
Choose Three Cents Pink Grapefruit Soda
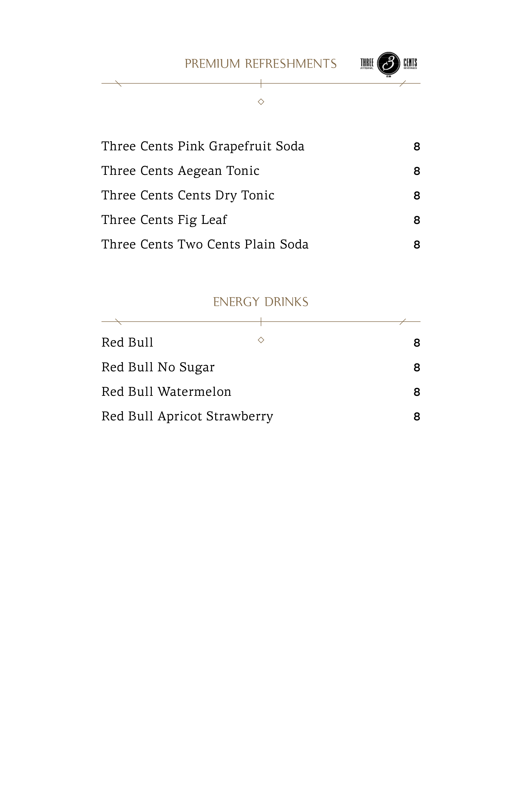[203, 146]
